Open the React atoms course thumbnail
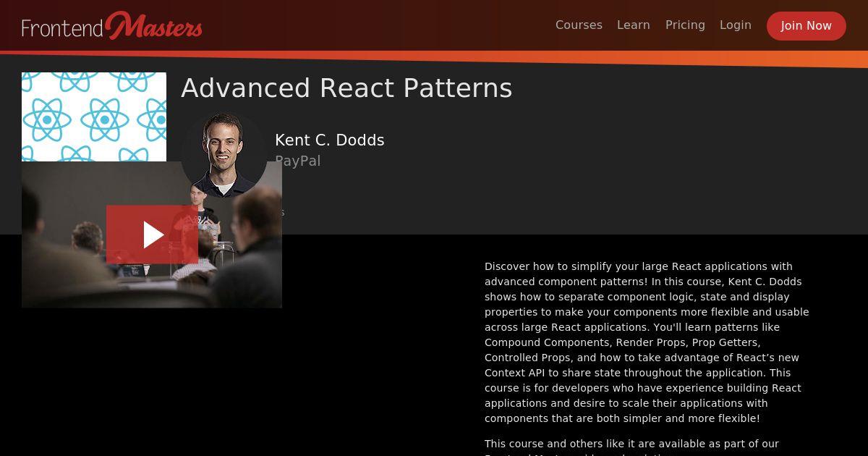Viewport: 868px width, 456px height. pos(94,117)
